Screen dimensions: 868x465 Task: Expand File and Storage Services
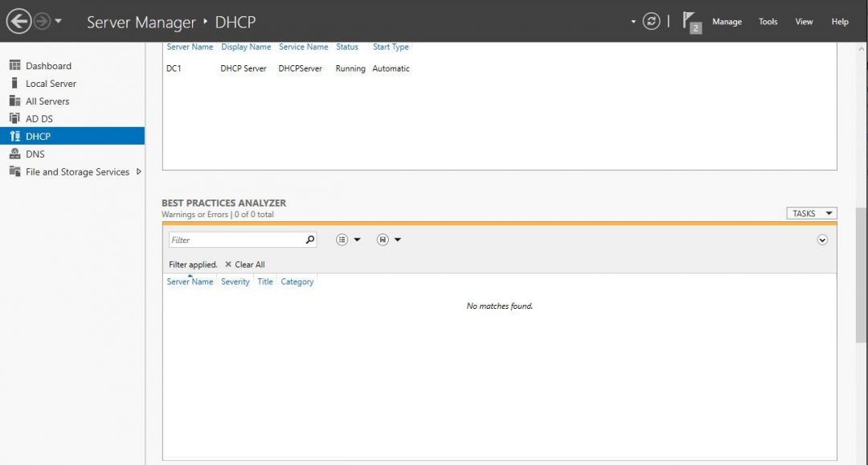coord(137,171)
